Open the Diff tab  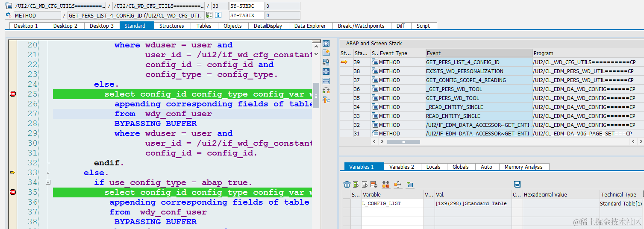coord(400,26)
